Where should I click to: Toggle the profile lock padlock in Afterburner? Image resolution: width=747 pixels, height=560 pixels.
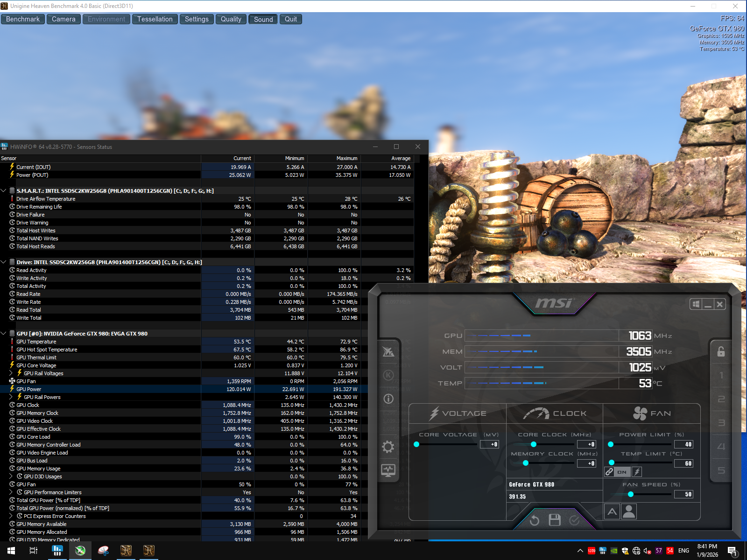click(721, 351)
